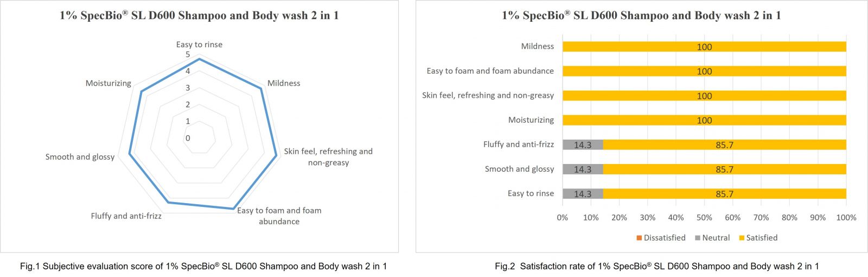Viewport: 868px width, 277px height.
Task: Click Fluffy and anti-frizz radar label
Action: point(126,216)
